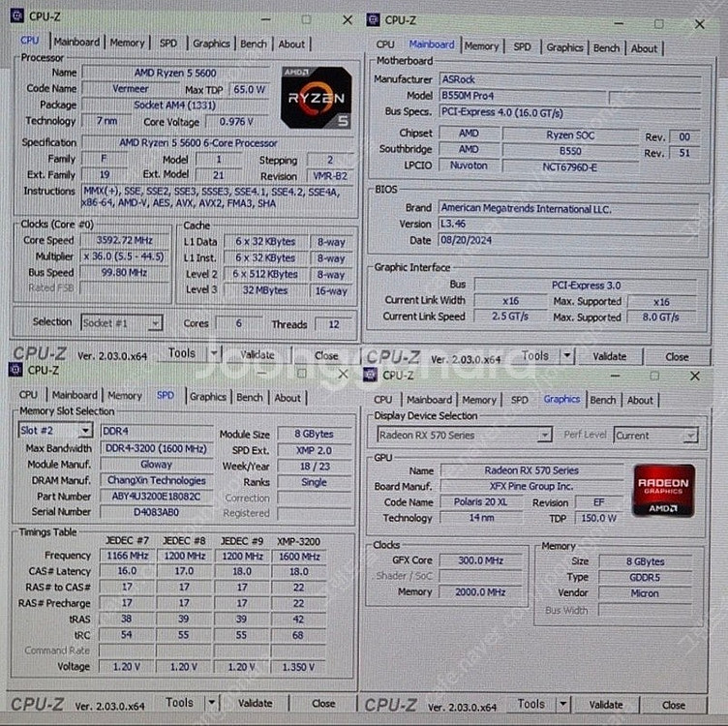Click BIOS version L3.46 field
Screen dimensions: 728x726
(x=569, y=224)
